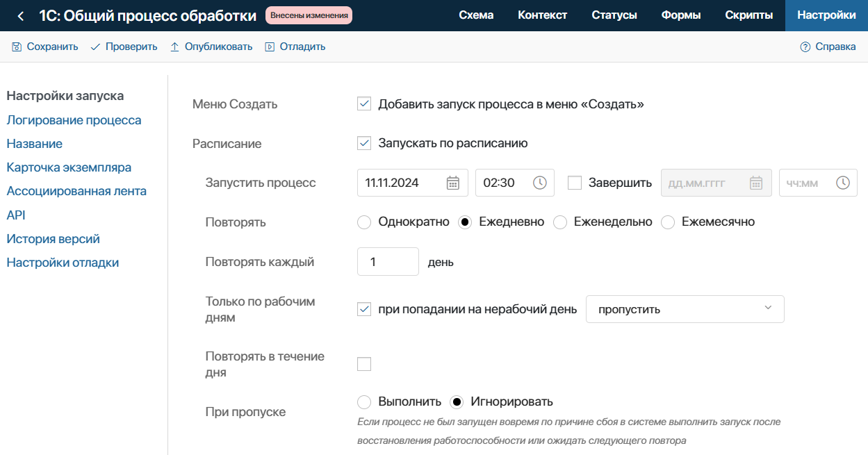The height and width of the screenshot is (455, 868).
Task: Click the Повторять каждый number field
Action: [x=388, y=262]
